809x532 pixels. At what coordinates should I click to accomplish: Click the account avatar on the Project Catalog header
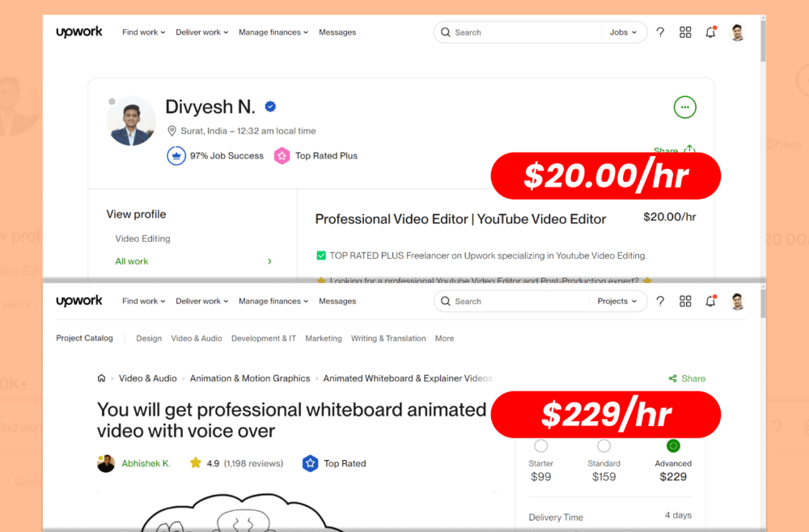pyautogui.click(x=737, y=302)
